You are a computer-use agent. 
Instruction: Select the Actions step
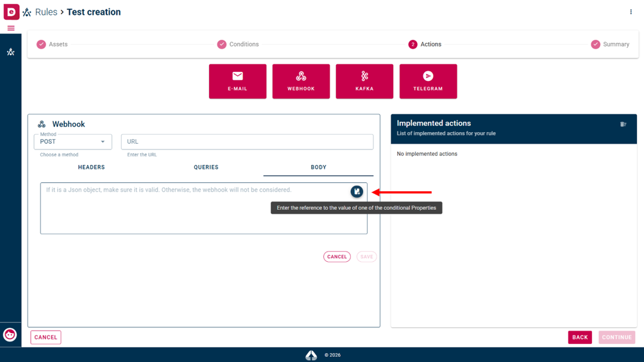[425, 44]
